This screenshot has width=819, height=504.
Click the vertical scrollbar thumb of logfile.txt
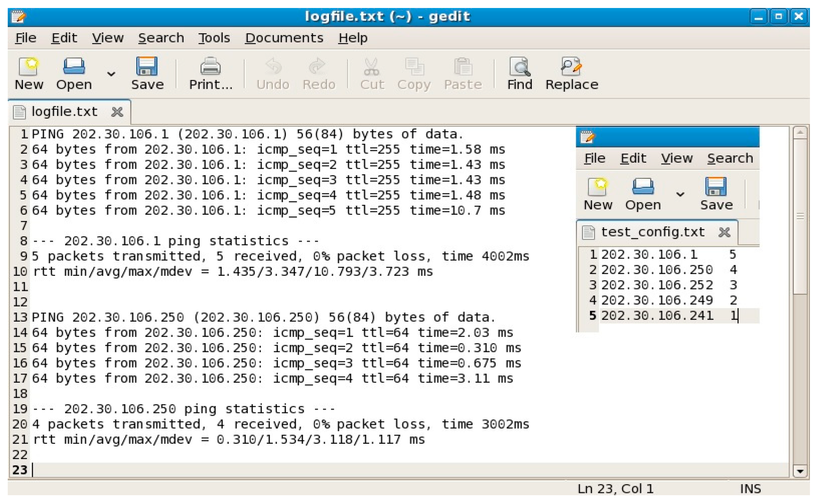800,217
